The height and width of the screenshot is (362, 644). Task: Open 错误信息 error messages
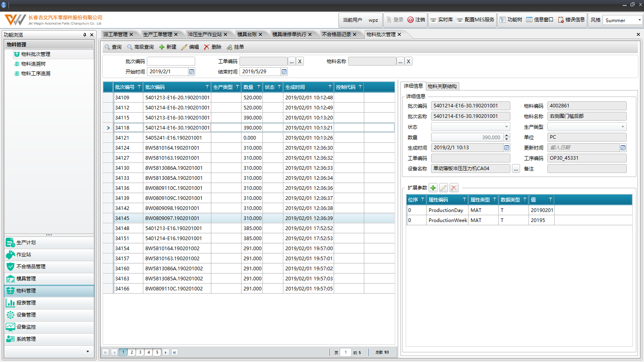click(x=571, y=20)
